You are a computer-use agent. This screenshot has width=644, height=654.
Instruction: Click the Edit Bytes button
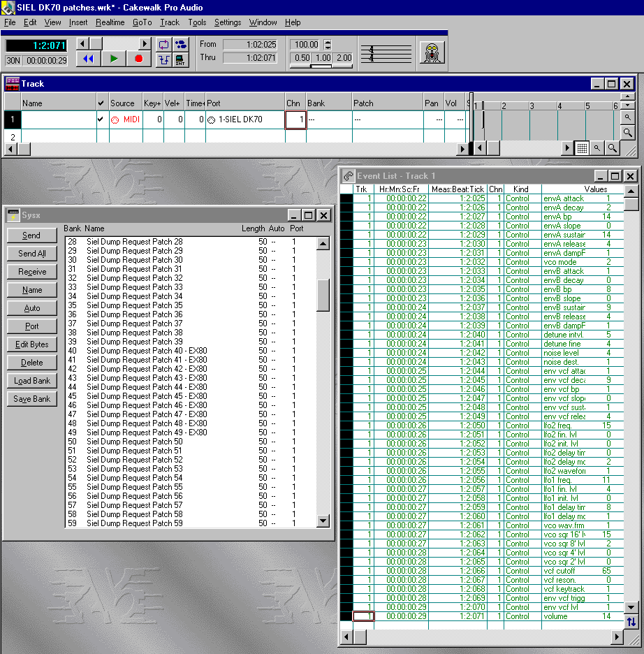(x=31, y=344)
